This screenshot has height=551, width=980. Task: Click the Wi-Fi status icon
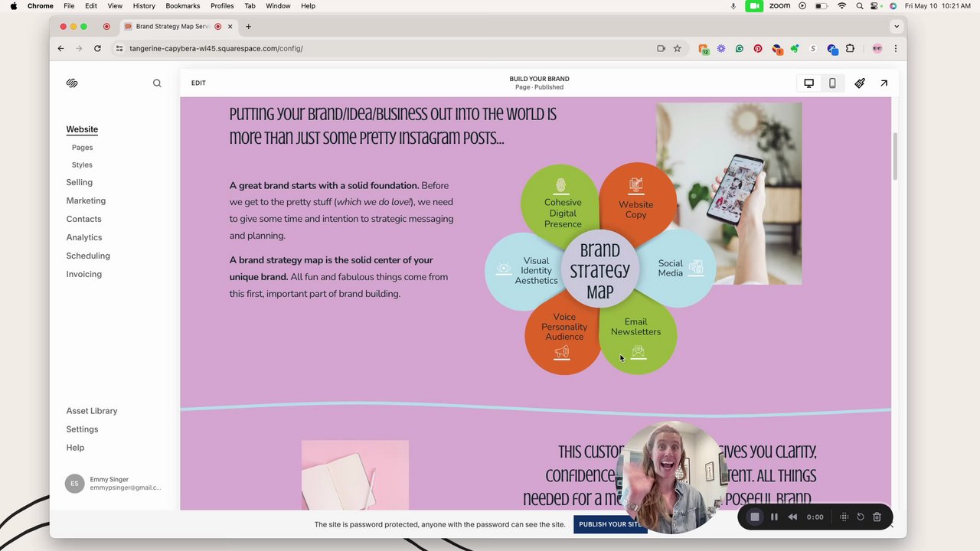[841, 6]
